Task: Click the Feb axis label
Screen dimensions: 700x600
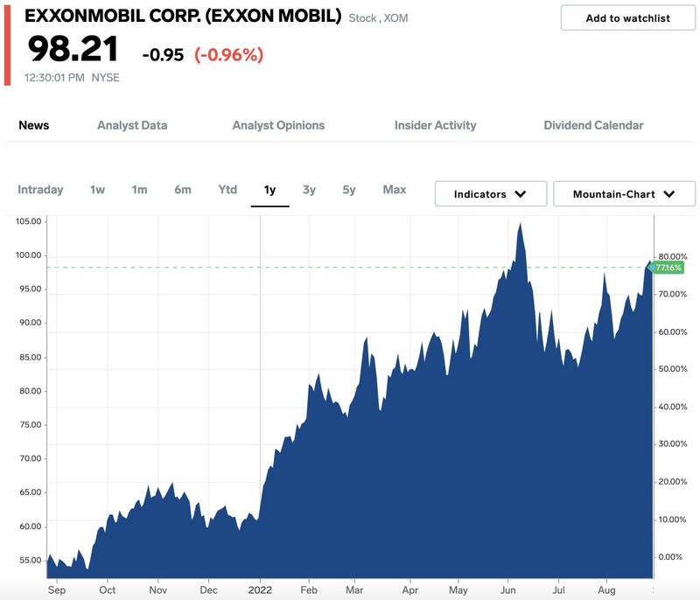Action: point(309,590)
